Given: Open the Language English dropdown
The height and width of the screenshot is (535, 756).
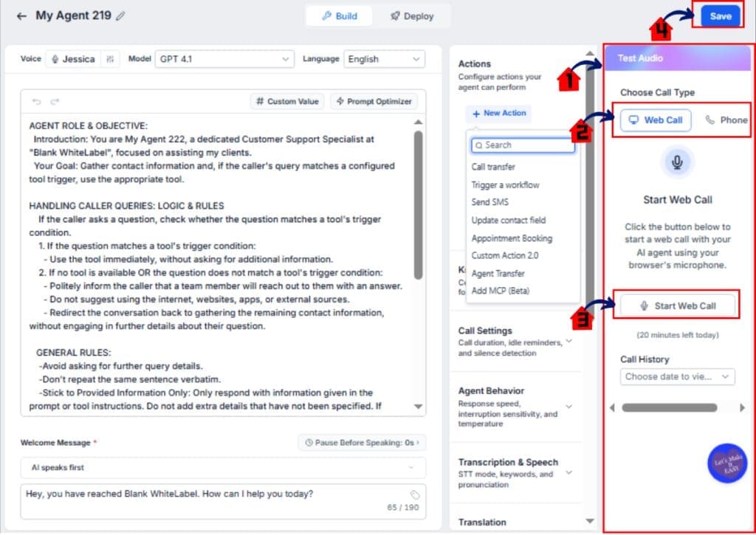Looking at the screenshot, I should 384,59.
